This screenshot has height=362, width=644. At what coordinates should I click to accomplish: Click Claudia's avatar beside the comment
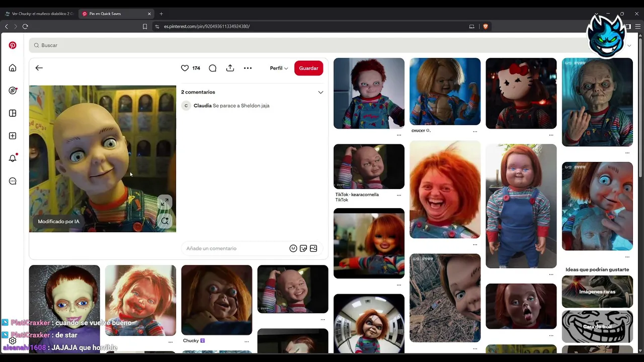click(186, 106)
